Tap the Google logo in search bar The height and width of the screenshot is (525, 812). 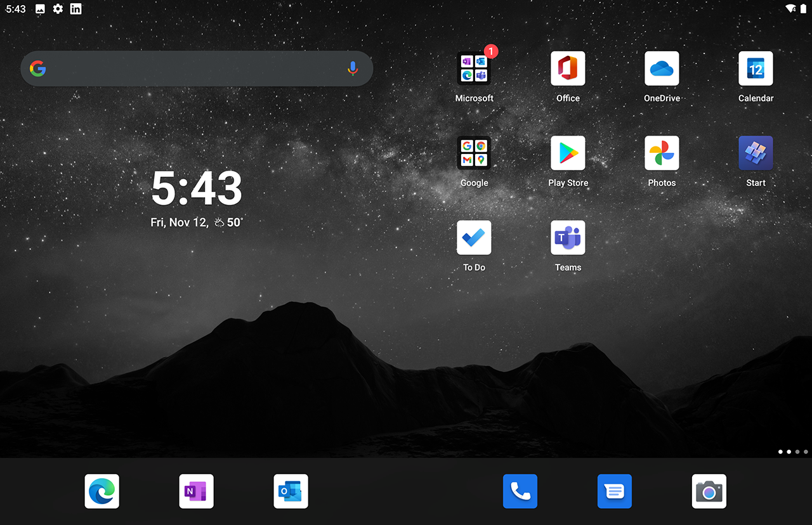click(38, 68)
